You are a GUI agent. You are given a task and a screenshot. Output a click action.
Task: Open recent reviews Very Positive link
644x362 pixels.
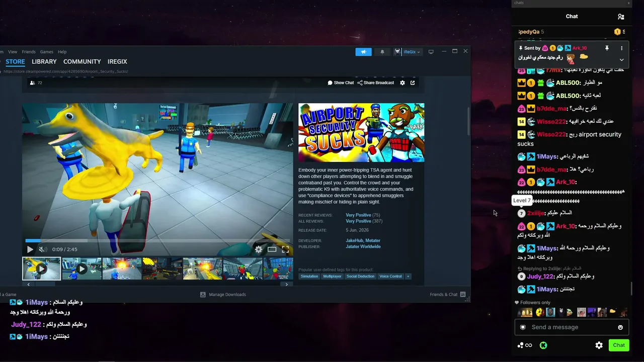click(358, 215)
